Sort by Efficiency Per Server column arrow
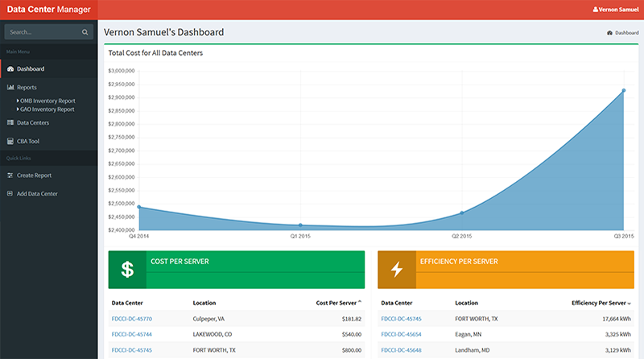Image resolution: width=644 pixels, height=359 pixels. pos(630,303)
